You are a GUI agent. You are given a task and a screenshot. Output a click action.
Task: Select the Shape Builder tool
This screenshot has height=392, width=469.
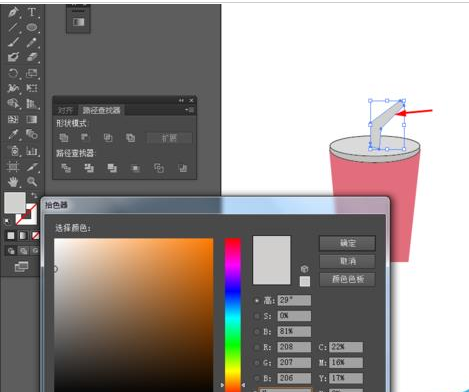[13, 103]
